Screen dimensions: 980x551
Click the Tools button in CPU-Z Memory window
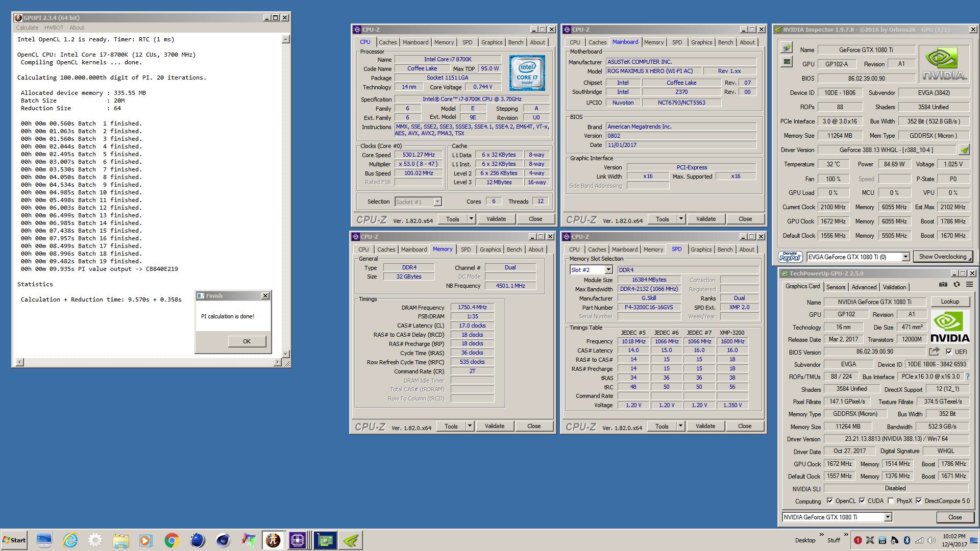[451, 426]
